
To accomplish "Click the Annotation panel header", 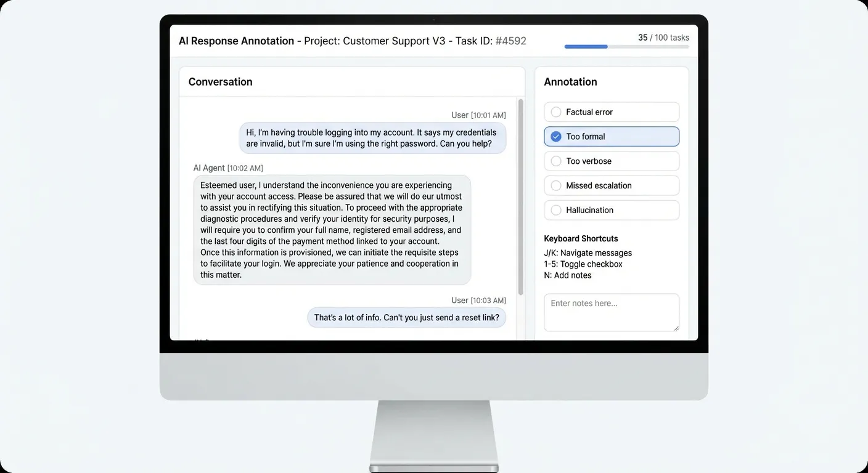I will click(570, 81).
